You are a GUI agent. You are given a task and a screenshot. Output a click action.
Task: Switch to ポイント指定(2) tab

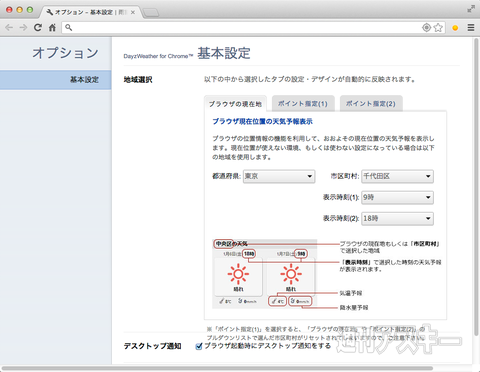[x=371, y=104]
